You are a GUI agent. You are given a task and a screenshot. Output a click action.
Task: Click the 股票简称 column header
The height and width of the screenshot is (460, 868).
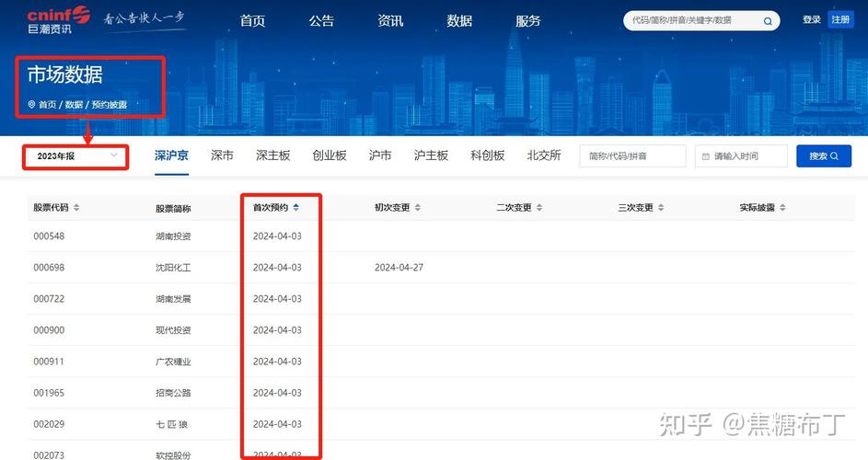[173, 209]
